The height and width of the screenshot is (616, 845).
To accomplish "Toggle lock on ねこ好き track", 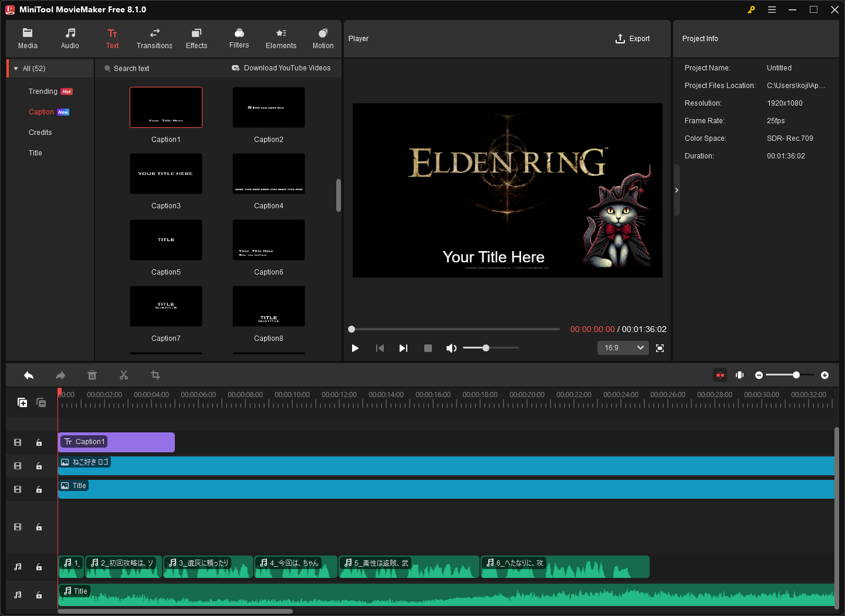I will pyautogui.click(x=39, y=466).
